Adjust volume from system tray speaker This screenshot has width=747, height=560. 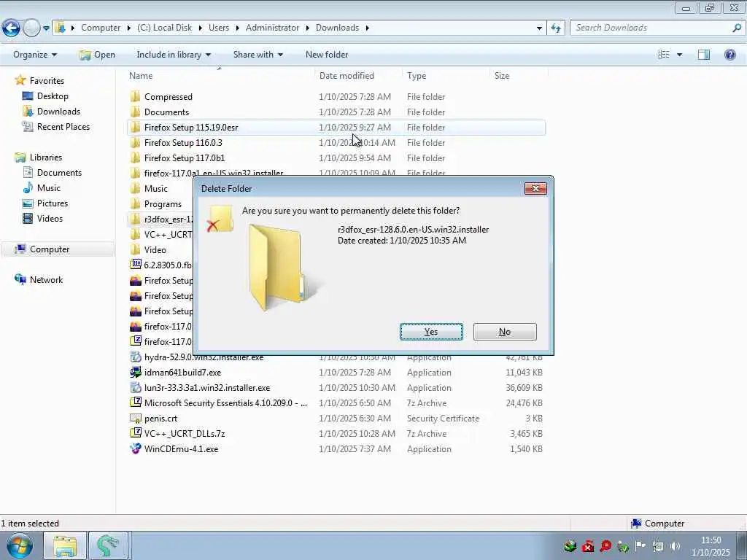(x=675, y=546)
